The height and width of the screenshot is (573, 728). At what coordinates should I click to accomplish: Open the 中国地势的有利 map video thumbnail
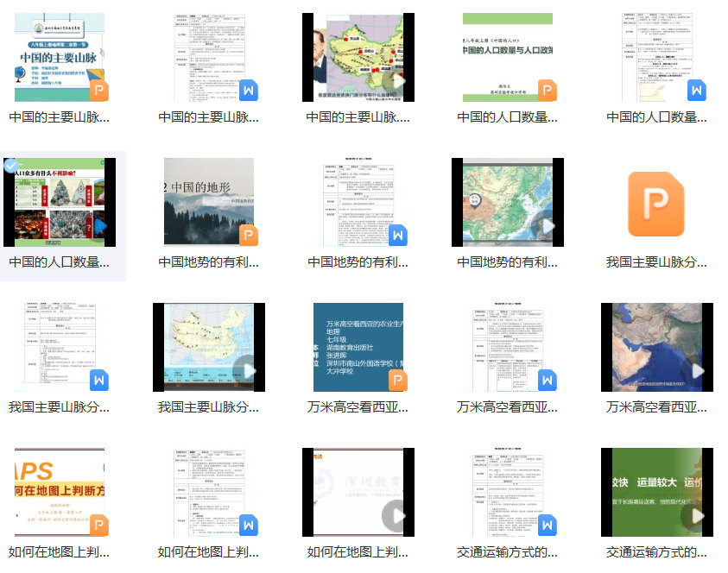(x=508, y=203)
